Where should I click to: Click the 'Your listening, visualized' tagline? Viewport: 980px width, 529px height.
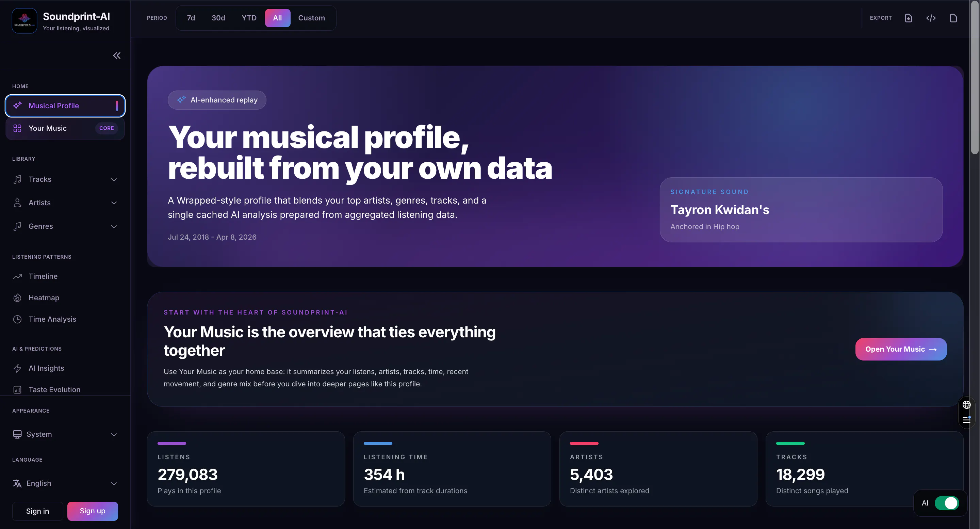76,28
